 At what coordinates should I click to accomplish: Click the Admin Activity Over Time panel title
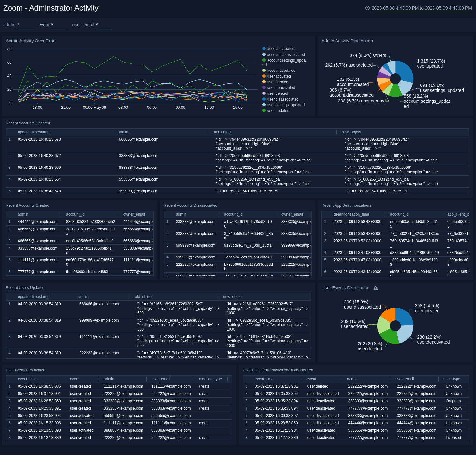pyautogui.click(x=30, y=41)
